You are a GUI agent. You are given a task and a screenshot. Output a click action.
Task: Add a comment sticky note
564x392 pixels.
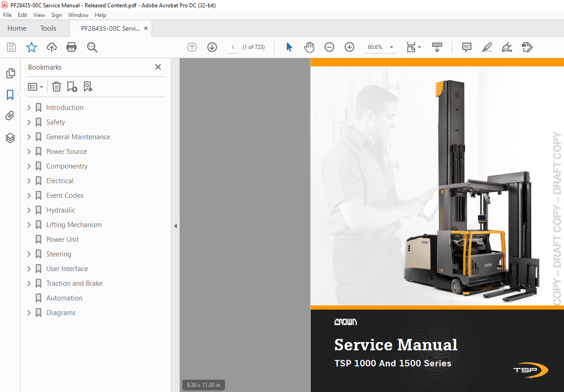point(467,47)
